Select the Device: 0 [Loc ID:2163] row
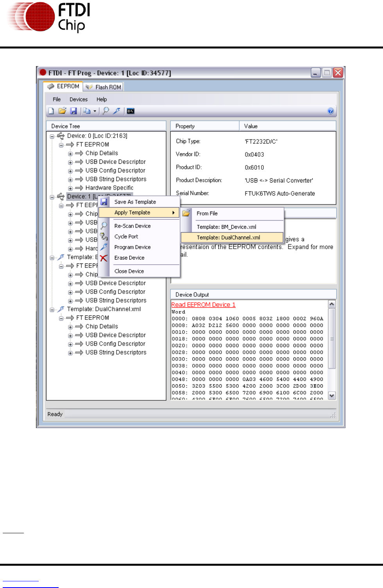The width and height of the screenshot is (383, 588). [x=97, y=136]
